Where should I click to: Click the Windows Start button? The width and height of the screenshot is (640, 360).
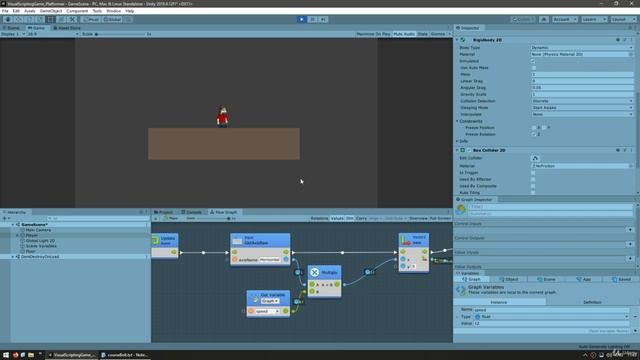coord(6,355)
